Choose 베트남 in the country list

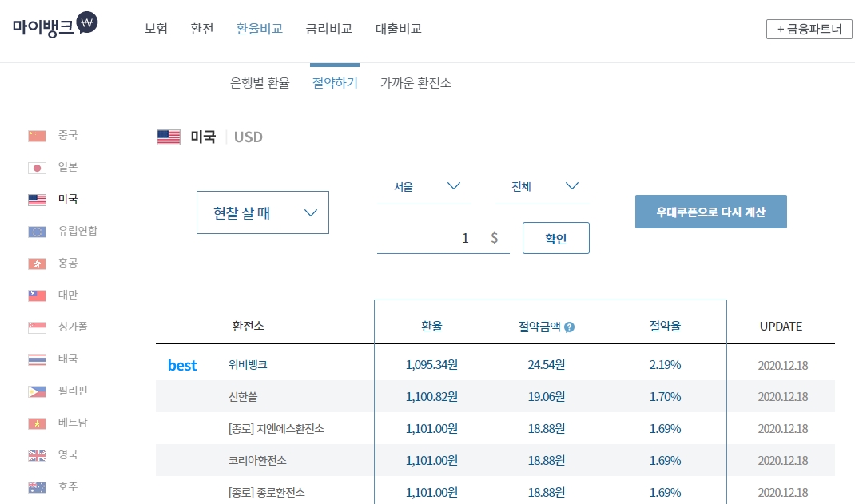73,423
